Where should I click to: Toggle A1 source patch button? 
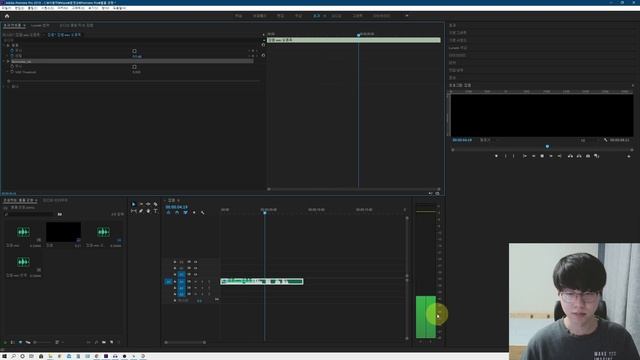(x=168, y=282)
